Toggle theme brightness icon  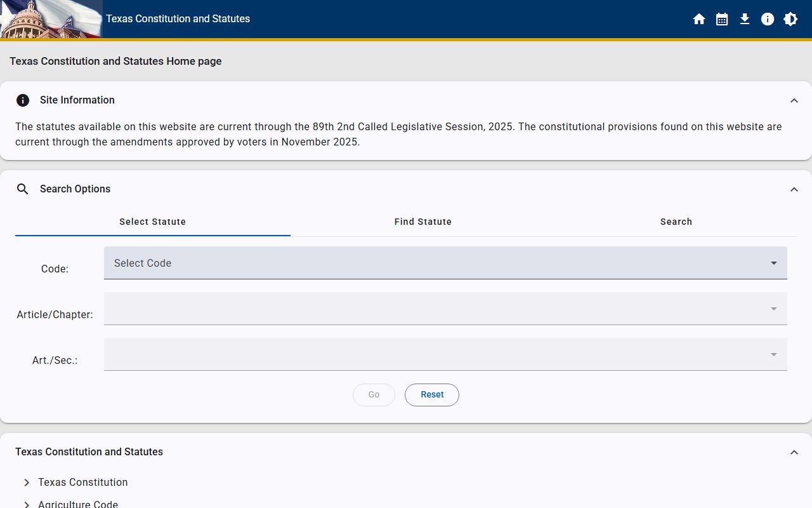pos(790,19)
